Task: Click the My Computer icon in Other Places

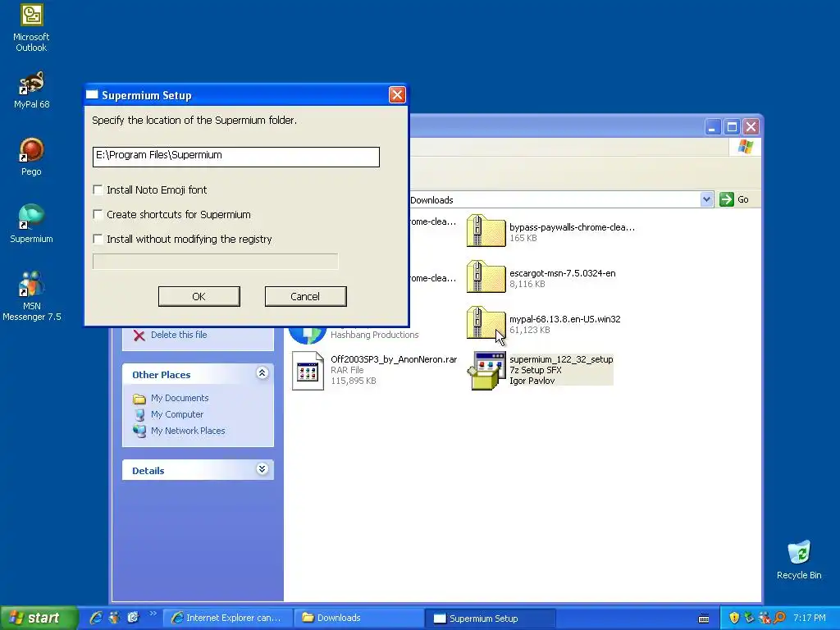Action: 139,414
